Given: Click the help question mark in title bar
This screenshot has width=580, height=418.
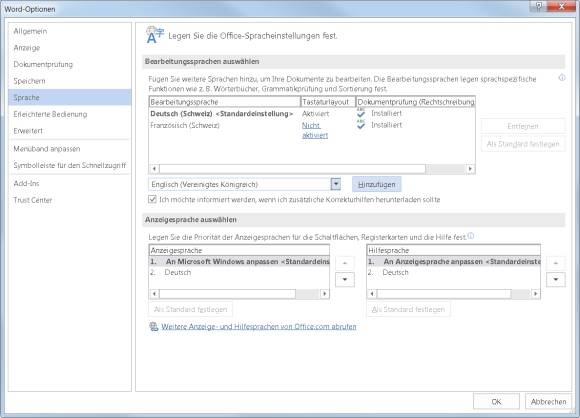Looking at the screenshot, I should click(x=539, y=6).
